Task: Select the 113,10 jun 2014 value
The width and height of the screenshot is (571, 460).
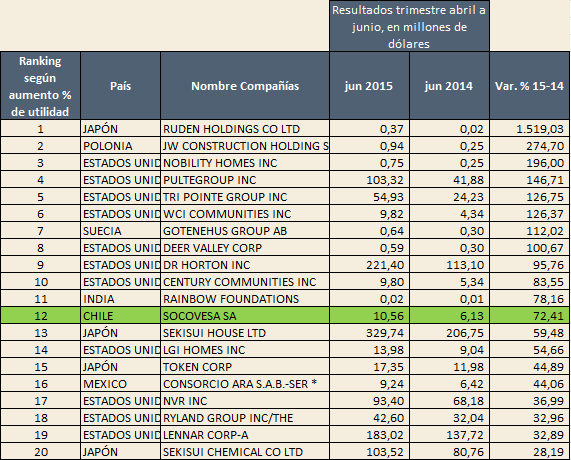Action: click(x=449, y=265)
